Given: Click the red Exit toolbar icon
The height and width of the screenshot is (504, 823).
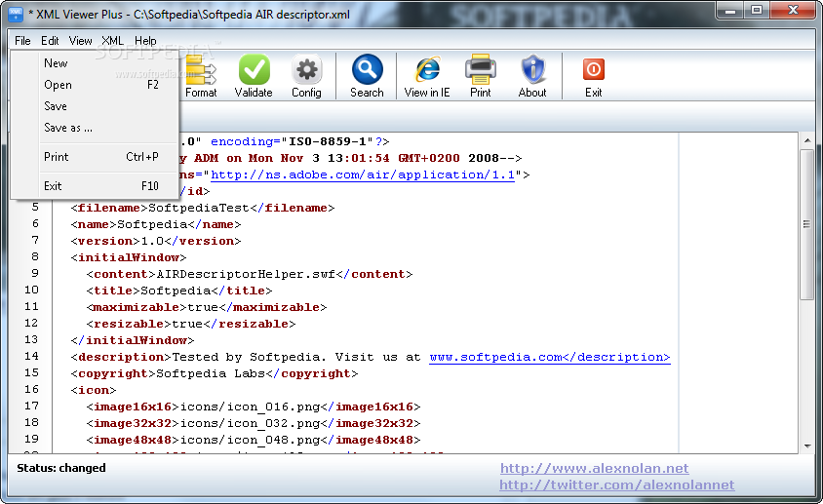Looking at the screenshot, I should click(594, 69).
